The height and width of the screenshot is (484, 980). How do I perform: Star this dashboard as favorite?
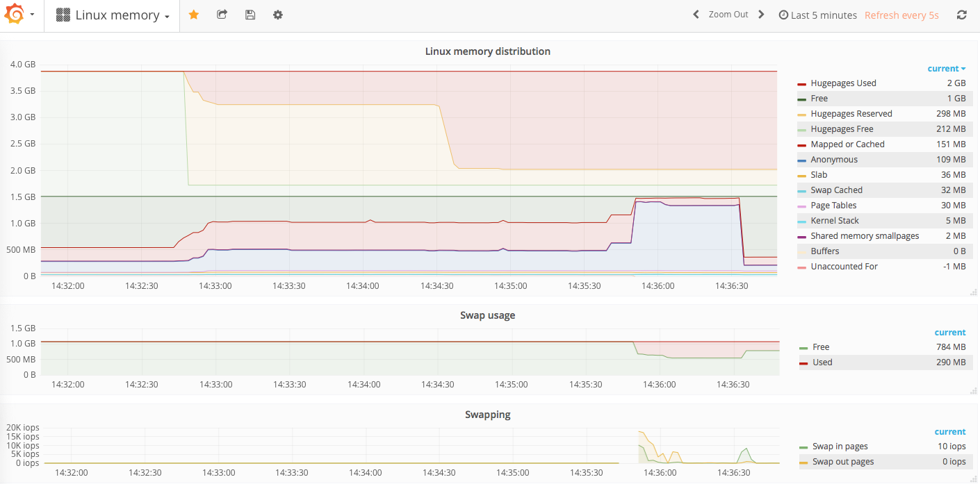click(194, 15)
